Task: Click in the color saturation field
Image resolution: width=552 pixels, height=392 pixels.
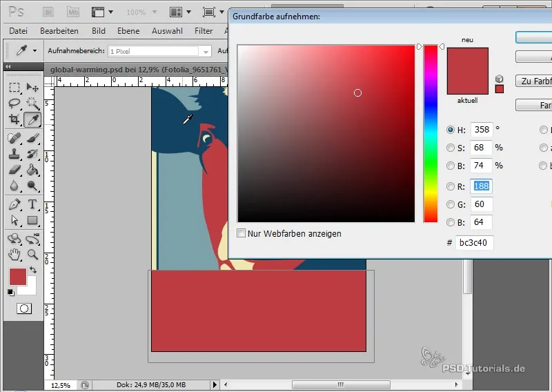Action: (326, 133)
